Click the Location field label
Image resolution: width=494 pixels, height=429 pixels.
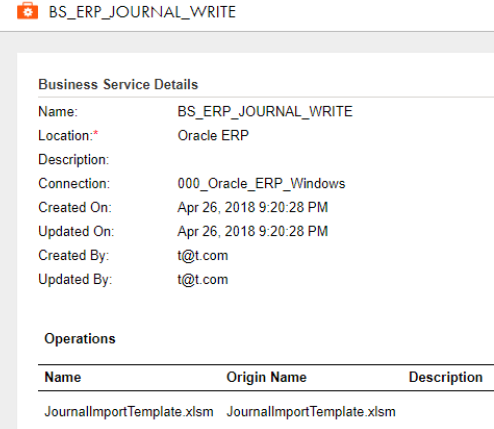click(x=68, y=136)
